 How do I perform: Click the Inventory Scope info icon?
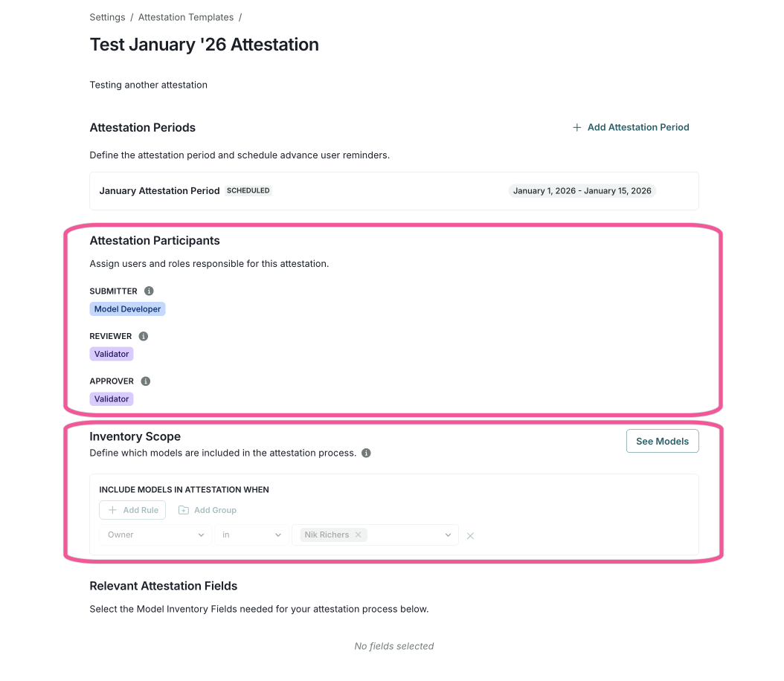(x=365, y=453)
